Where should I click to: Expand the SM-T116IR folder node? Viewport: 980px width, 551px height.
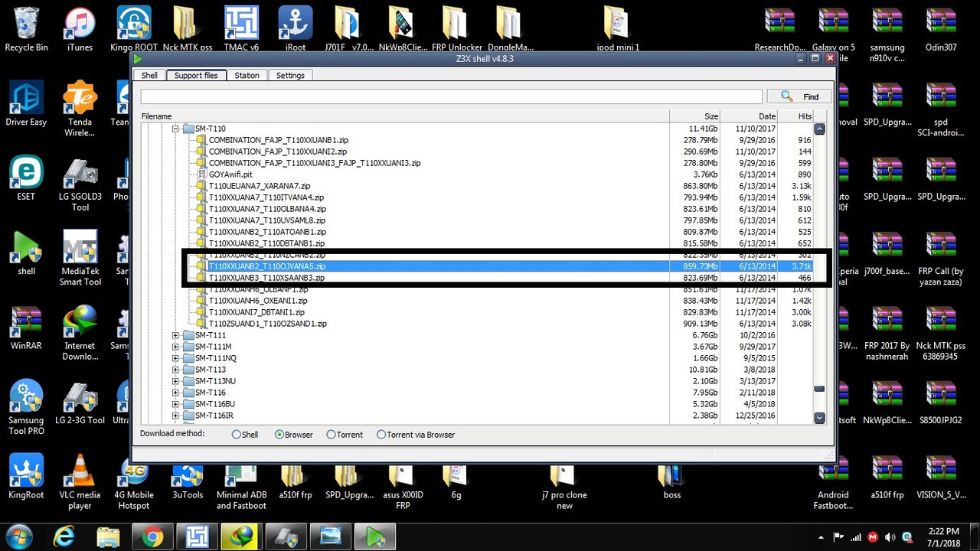pos(175,416)
